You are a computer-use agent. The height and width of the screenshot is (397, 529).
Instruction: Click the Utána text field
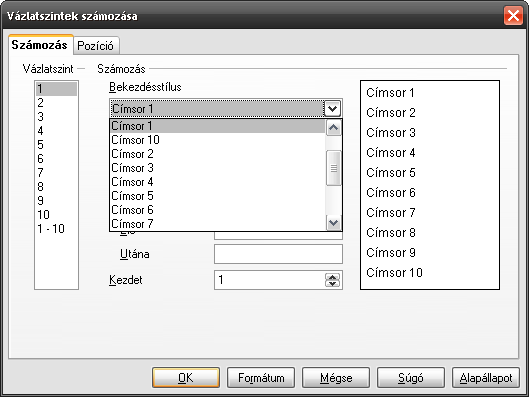[x=278, y=254]
